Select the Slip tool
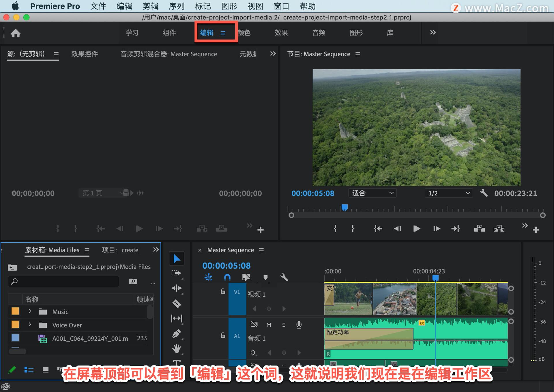 coord(177,318)
